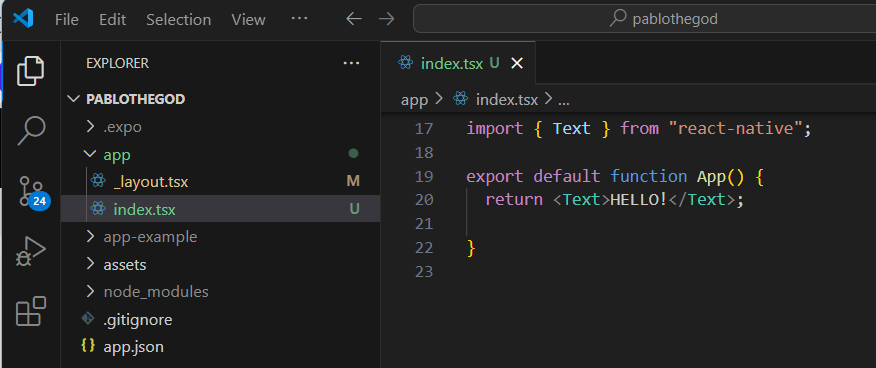The width and height of the screenshot is (876, 368).
Task: Open Source Control with 24 changes
Action: pyautogui.click(x=32, y=193)
